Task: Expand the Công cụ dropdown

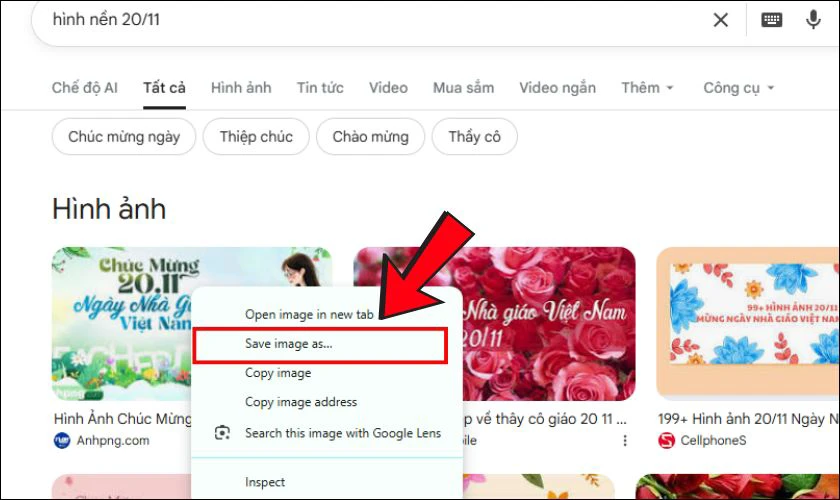Action: pos(739,88)
